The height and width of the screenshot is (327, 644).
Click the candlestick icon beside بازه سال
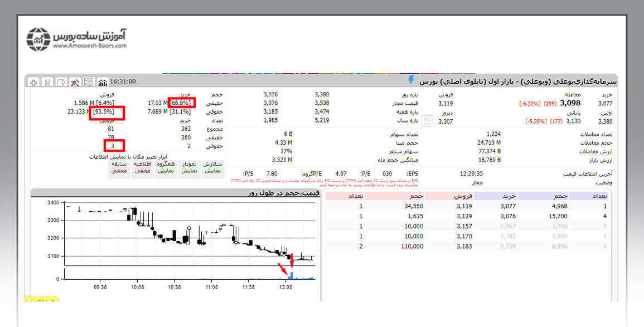click(428, 120)
